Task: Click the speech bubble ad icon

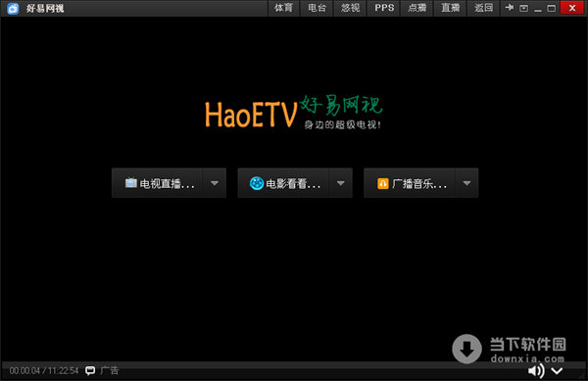Action: click(x=90, y=371)
